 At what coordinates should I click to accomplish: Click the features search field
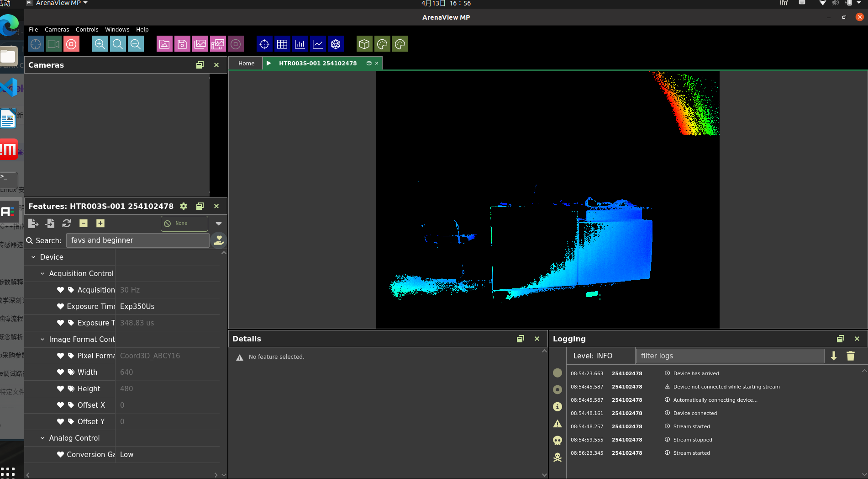(138, 240)
